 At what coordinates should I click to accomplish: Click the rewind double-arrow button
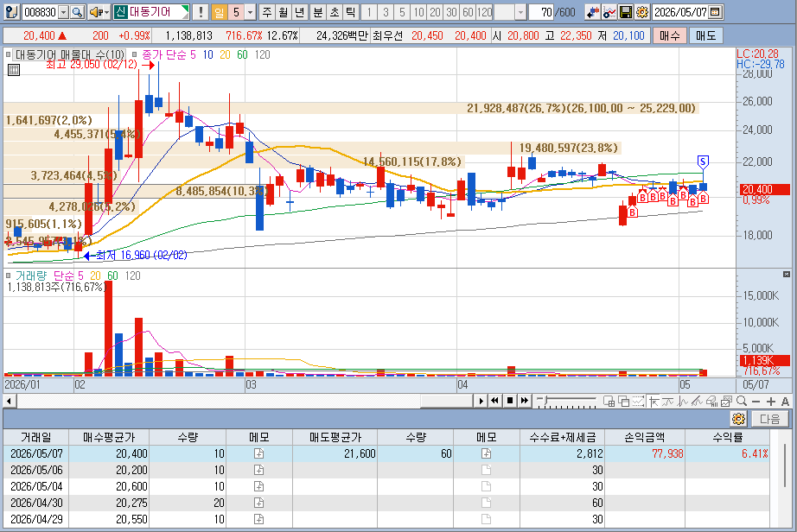coord(494,401)
